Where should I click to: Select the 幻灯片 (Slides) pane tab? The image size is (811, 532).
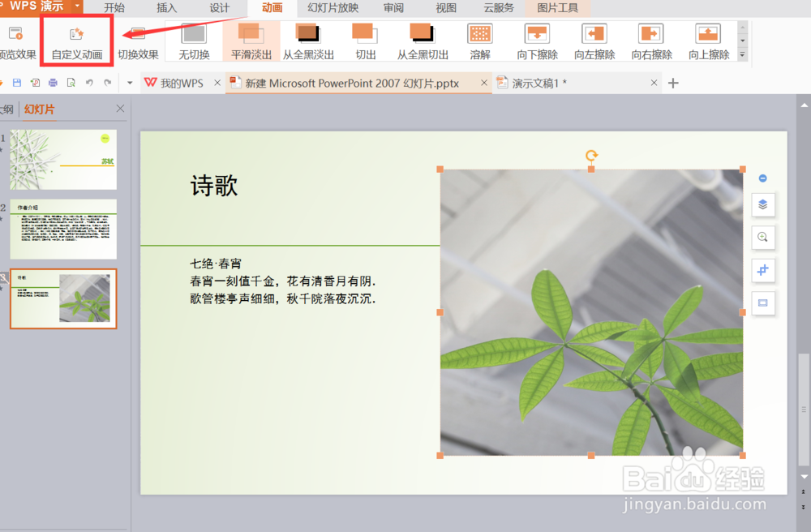pos(39,109)
